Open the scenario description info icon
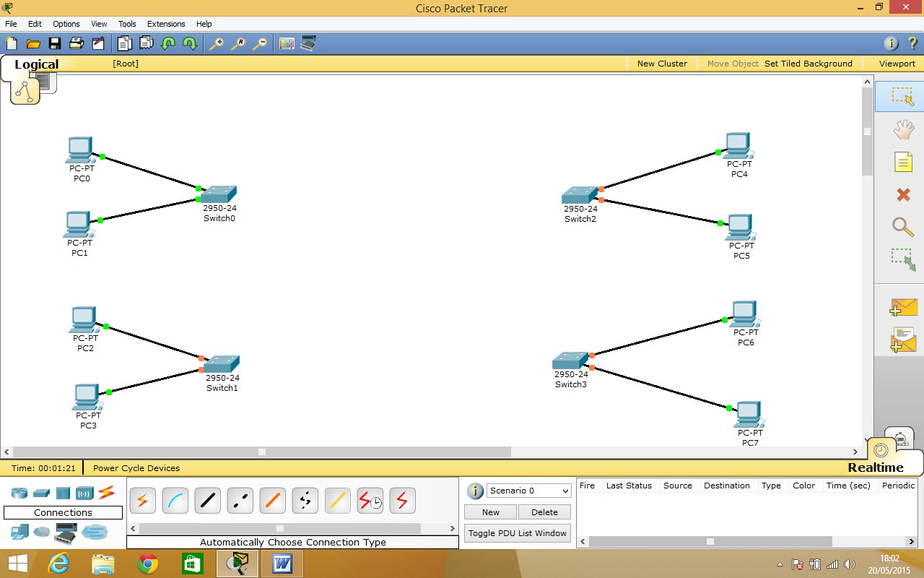 pyautogui.click(x=475, y=491)
